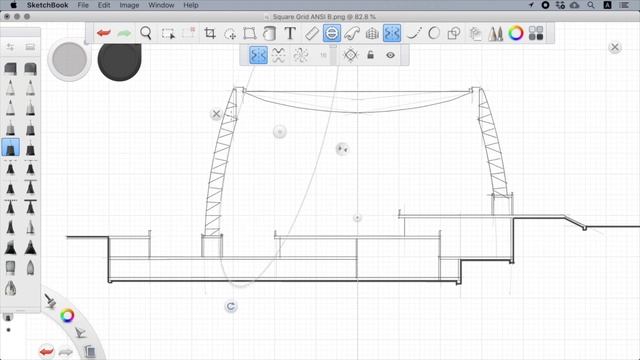Viewport: 640px width, 360px height.
Task: Select the rectangular Selection tool
Action: pyautogui.click(x=168, y=33)
